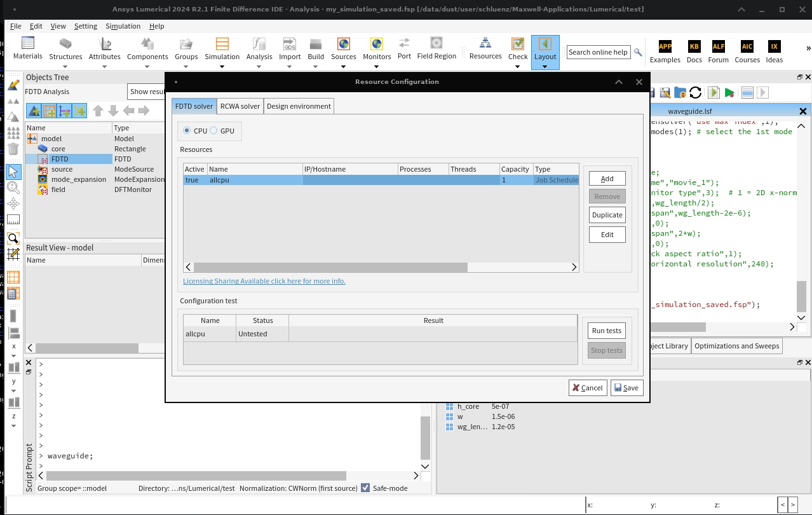Screen dimensions: 812x515
Task: Select the CPU radio button
Action: coord(187,131)
